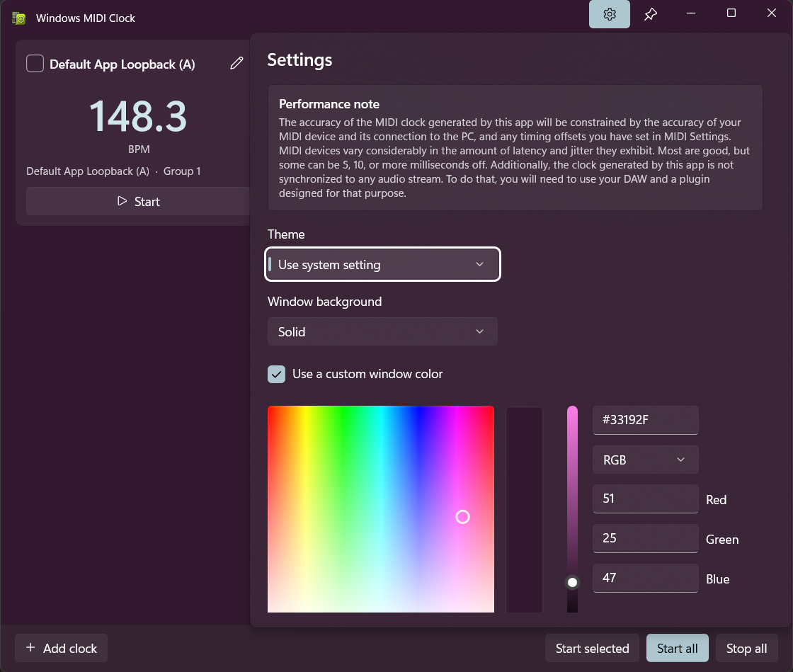Click the Start selected button

(x=592, y=648)
